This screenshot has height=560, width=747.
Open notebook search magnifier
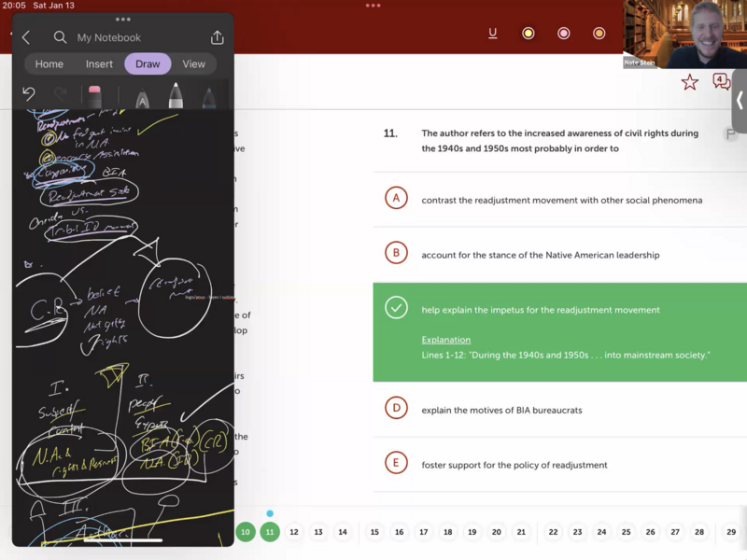60,37
